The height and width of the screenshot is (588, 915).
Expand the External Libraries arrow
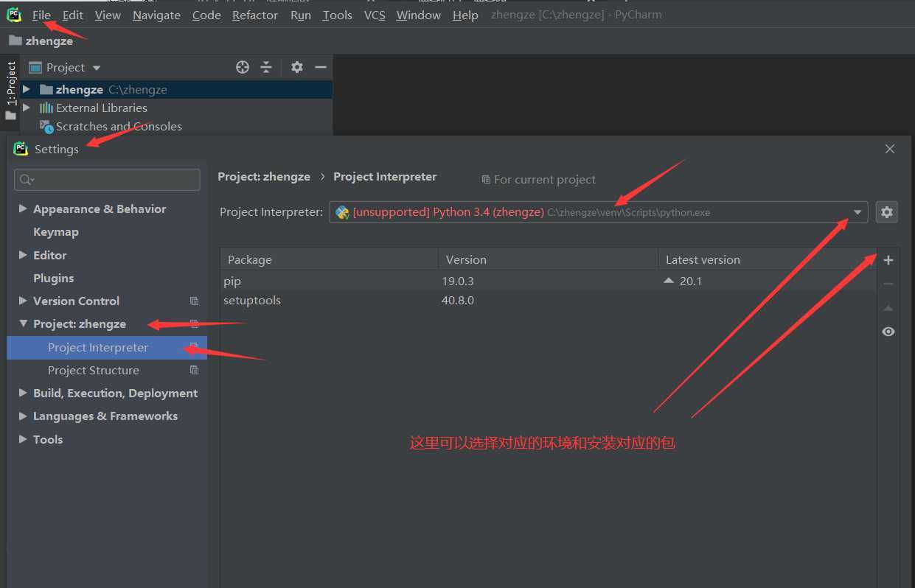click(x=27, y=108)
